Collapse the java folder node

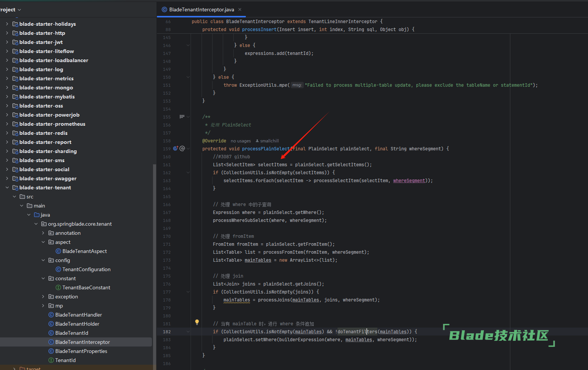point(29,215)
